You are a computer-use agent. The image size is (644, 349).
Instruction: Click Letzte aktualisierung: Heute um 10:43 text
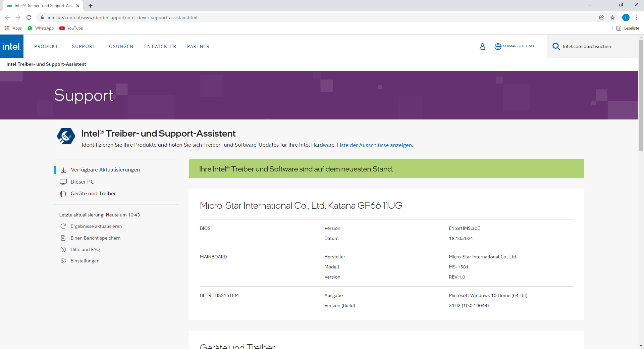[100, 215]
